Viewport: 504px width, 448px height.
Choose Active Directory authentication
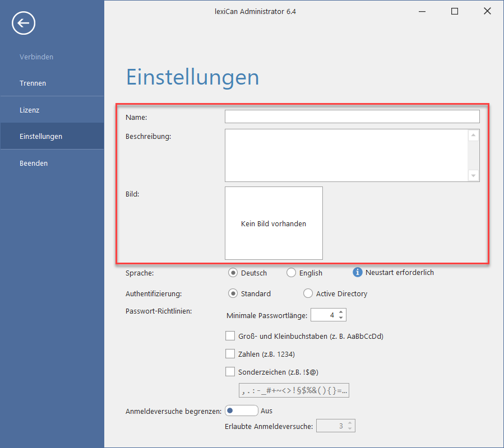(308, 293)
